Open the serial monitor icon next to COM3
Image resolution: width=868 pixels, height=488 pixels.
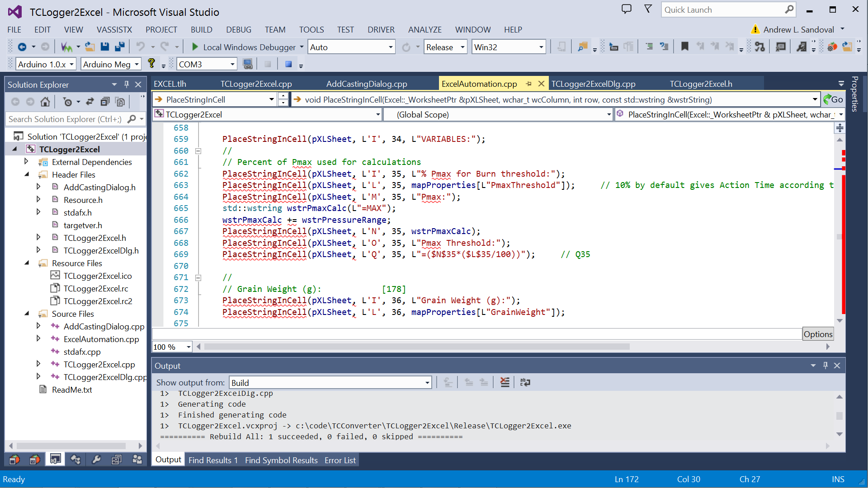pyautogui.click(x=248, y=64)
